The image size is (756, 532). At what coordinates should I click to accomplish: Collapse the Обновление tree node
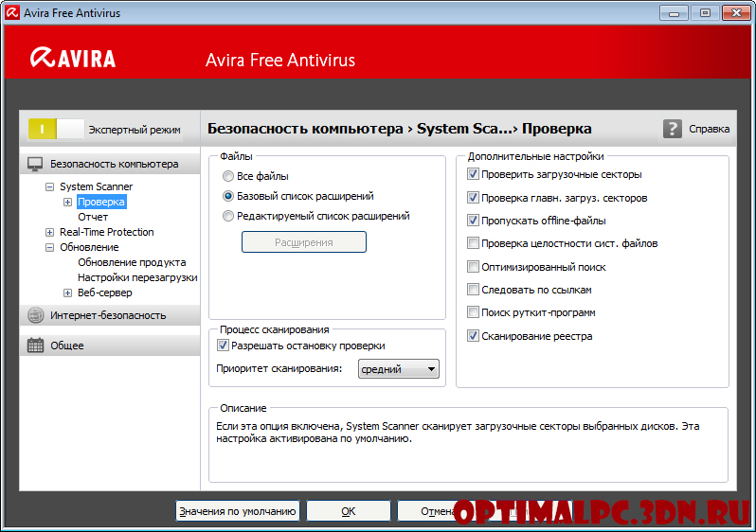[49, 247]
